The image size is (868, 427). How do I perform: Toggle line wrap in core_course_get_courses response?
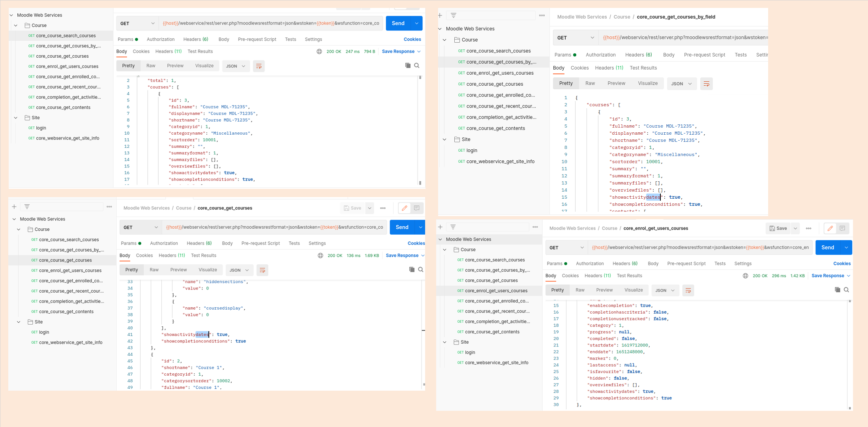tap(262, 270)
